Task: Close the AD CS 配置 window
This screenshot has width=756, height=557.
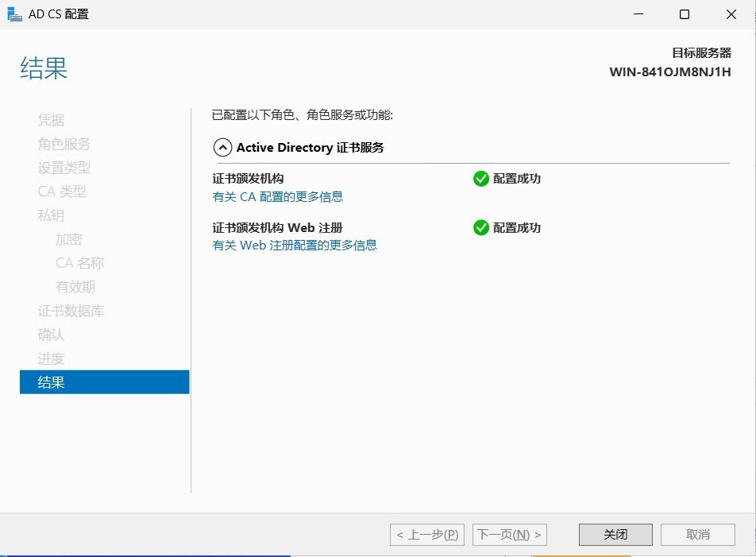Action: (x=731, y=14)
